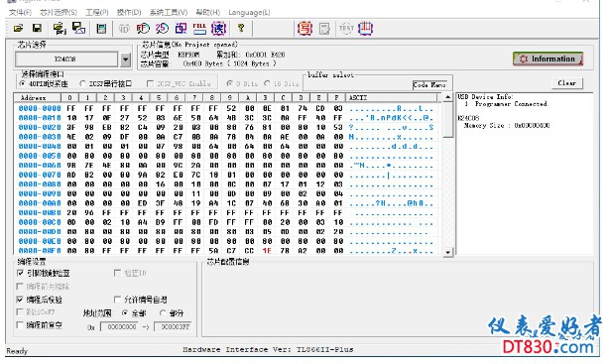Viewport: 609px width, 364px height.
Task: Open the 操作(D) menu in menu bar
Action: coord(129,13)
